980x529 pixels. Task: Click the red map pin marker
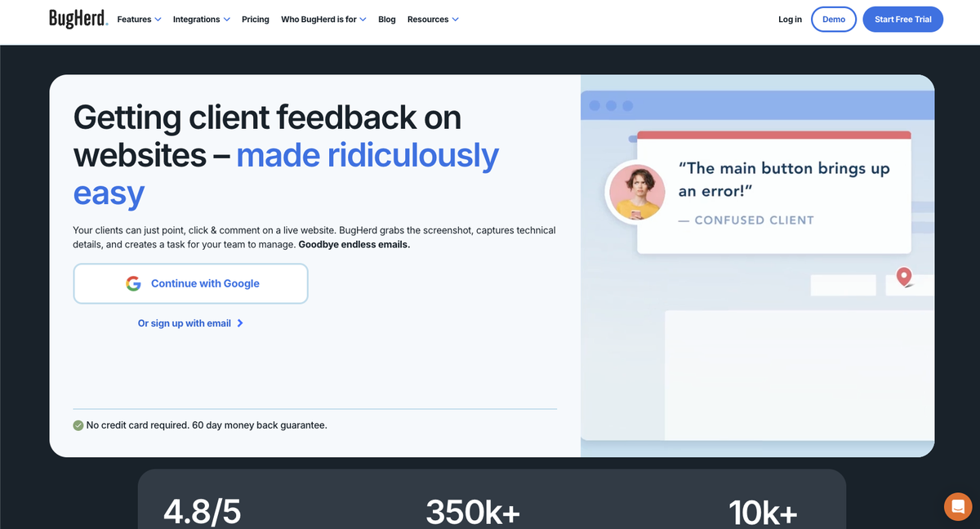coord(904,277)
